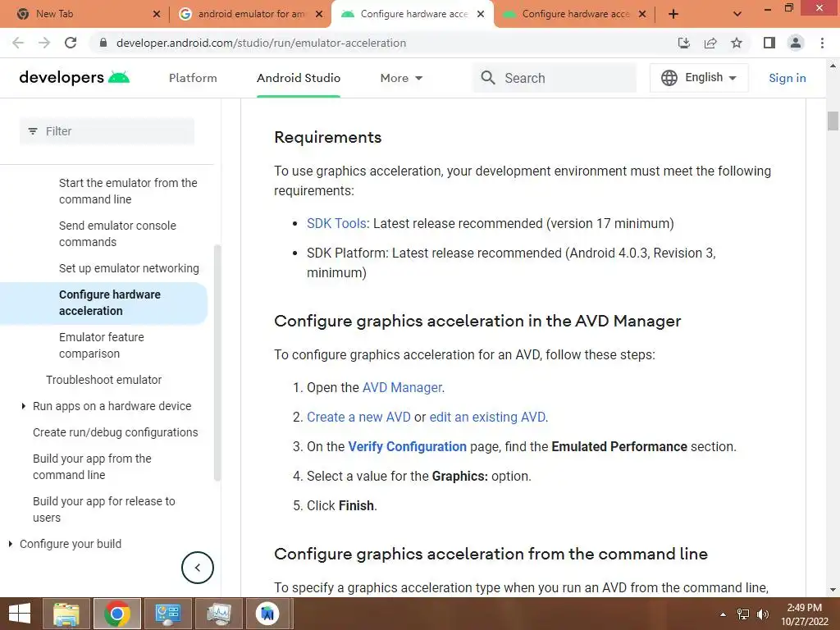Switch to the New Tab tab
The width and height of the screenshot is (840, 630).
[85, 14]
